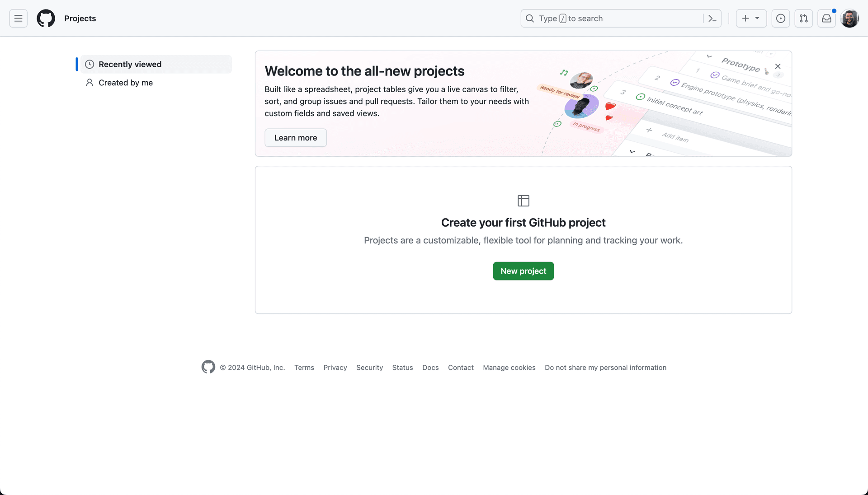Click the Learn more button

click(296, 138)
